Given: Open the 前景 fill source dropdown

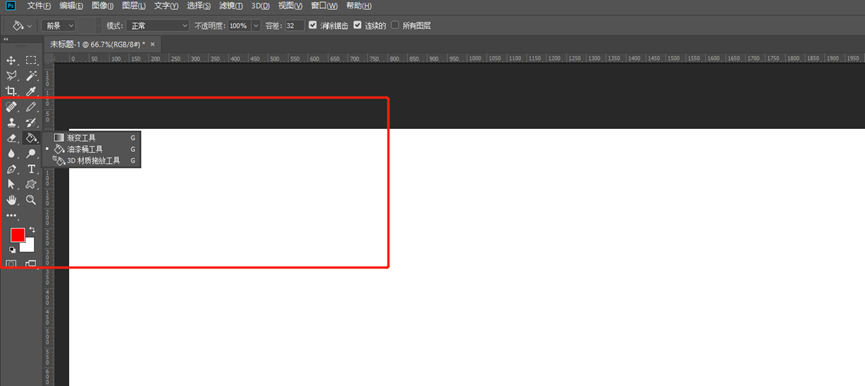Looking at the screenshot, I should 58,25.
